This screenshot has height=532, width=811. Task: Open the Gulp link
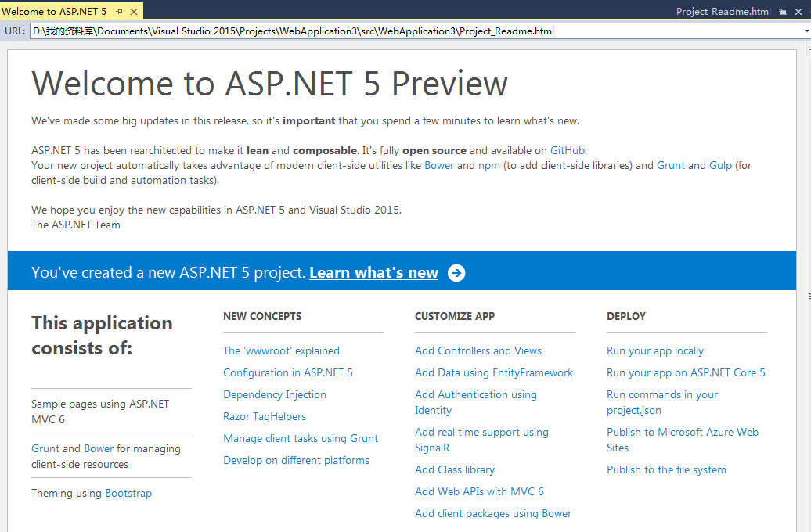(x=720, y=165)
